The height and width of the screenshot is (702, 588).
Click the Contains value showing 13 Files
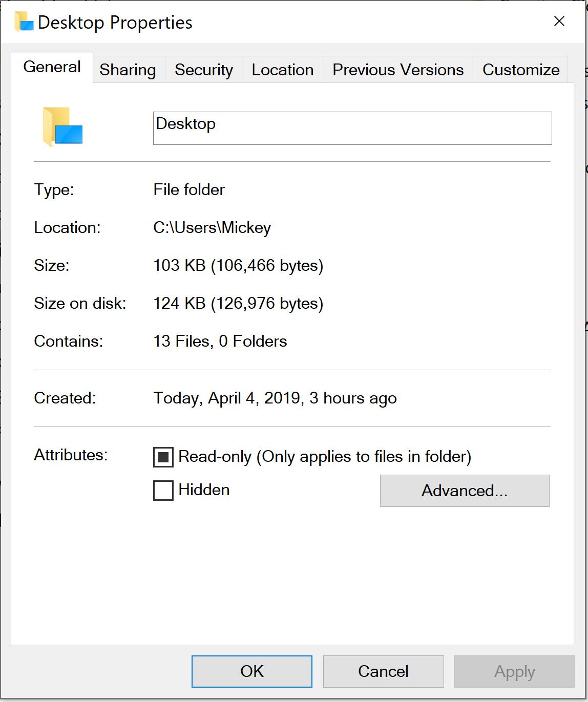click(x=220, y=341)
